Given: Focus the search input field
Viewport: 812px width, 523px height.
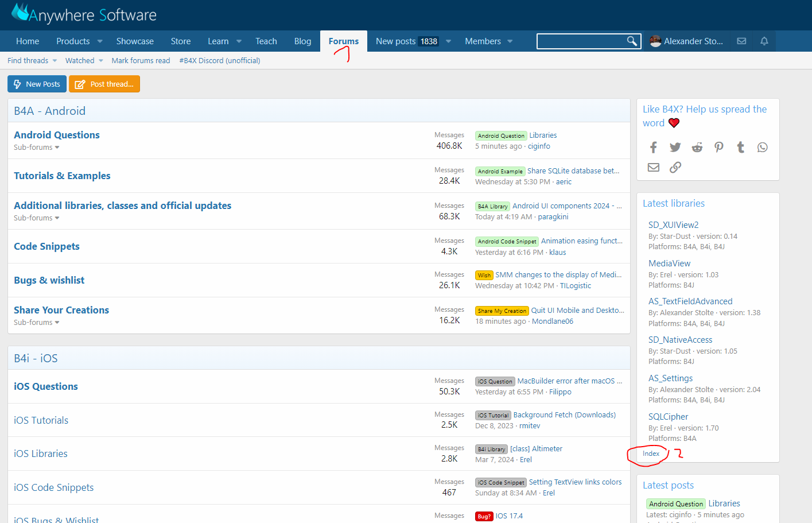Looking at the screenshot, I should point(582,41).
